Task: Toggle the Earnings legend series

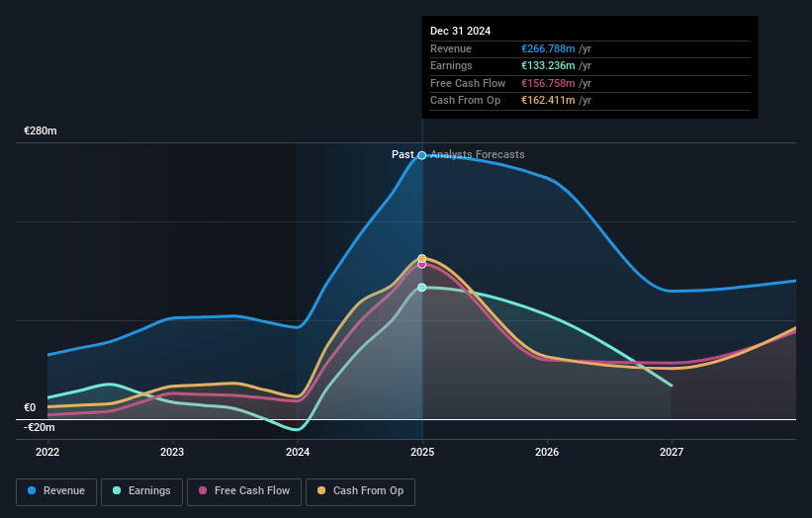Action: [x=141, y=491]
